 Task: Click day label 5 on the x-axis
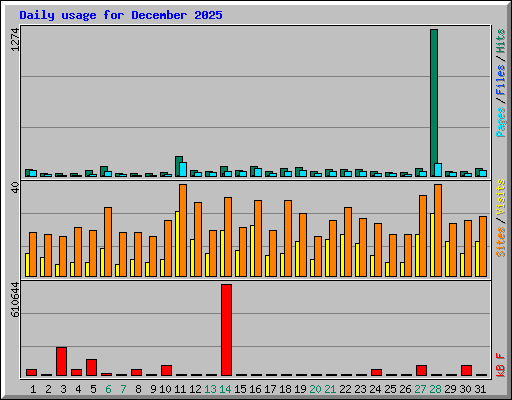coord(93,389)
